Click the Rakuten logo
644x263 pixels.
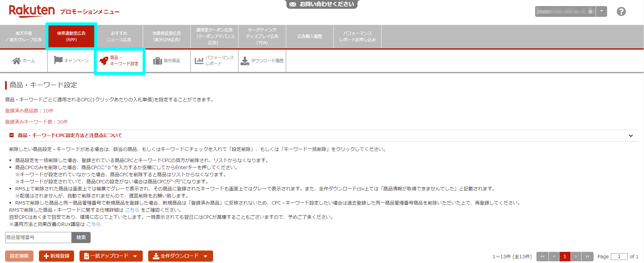(x=32, y=11)
